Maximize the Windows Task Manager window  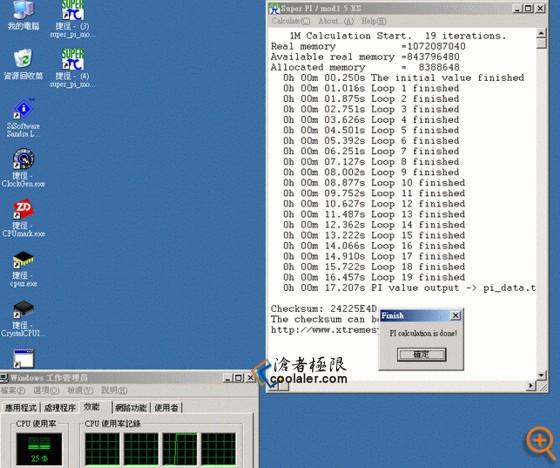click(x=238, y=378)
